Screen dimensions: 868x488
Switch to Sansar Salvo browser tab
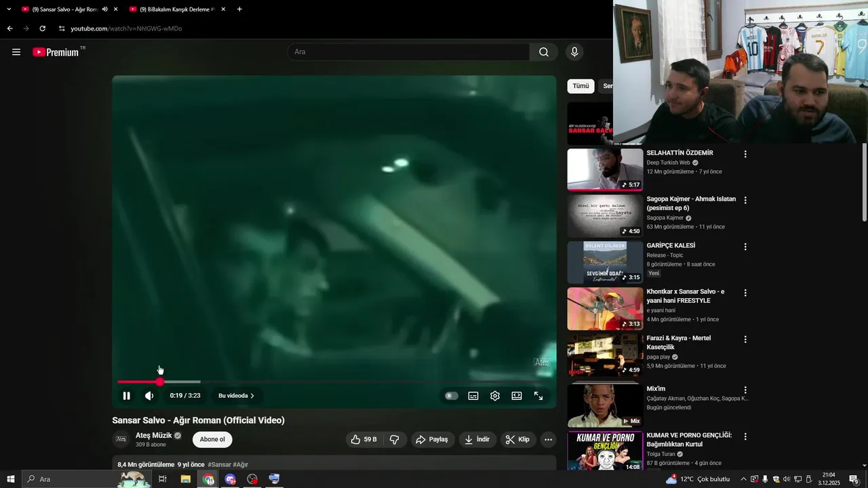click(x=64, y=9)
